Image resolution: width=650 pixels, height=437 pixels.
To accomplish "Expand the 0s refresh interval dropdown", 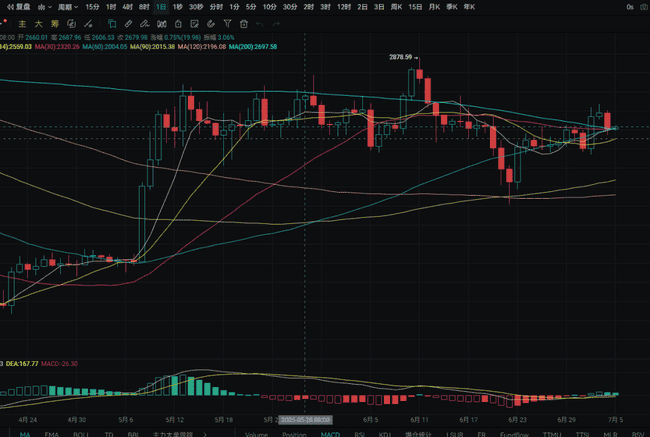I will tap(629, 7).
